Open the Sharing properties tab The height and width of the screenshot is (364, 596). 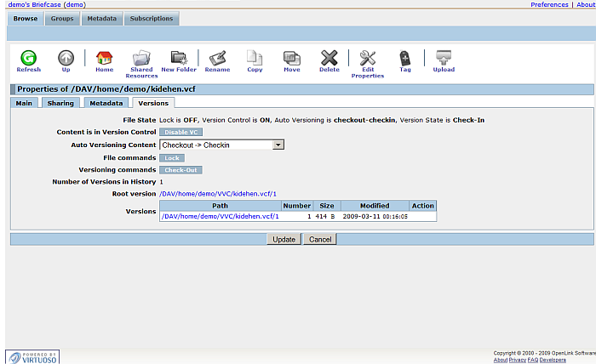(60, 103)
